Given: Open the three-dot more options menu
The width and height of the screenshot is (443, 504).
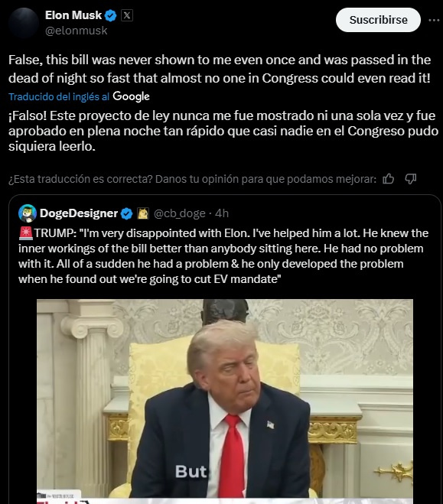Looking at the screenshot, I should 434,20.
